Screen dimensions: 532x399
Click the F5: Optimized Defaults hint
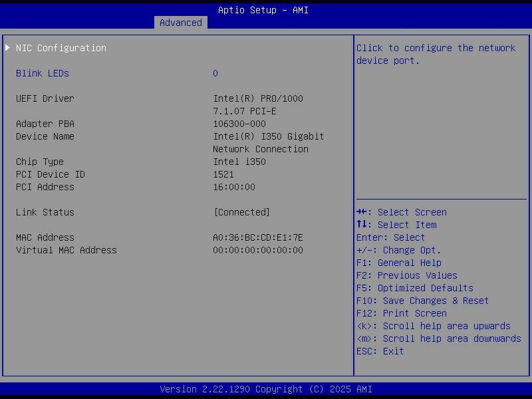pyautogui.click(x=414, y=288)
